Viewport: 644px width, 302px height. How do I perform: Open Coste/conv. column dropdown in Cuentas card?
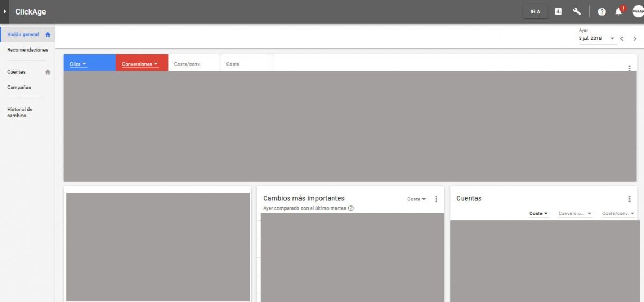[x=618, y=214]
